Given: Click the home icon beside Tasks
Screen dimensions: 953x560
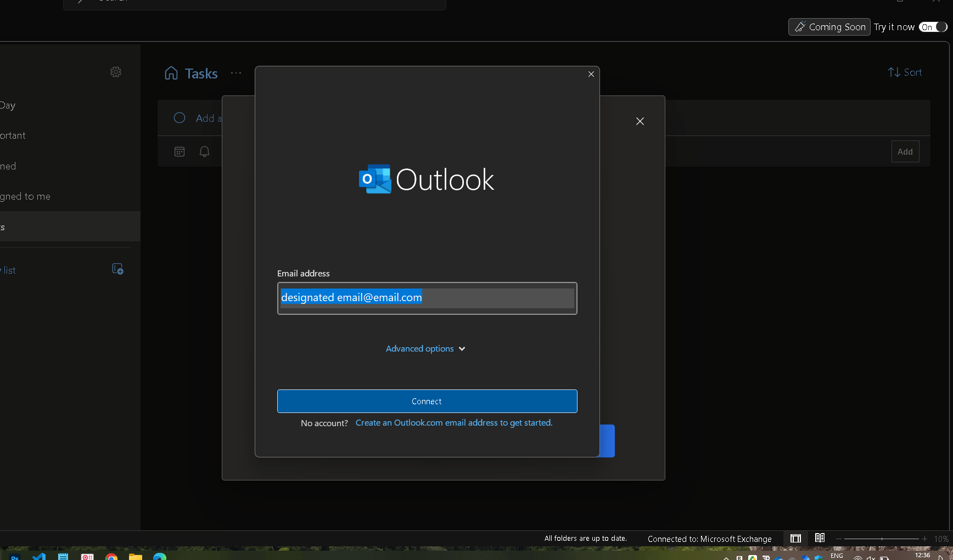Looking at the screenshot, I should 171,73.
